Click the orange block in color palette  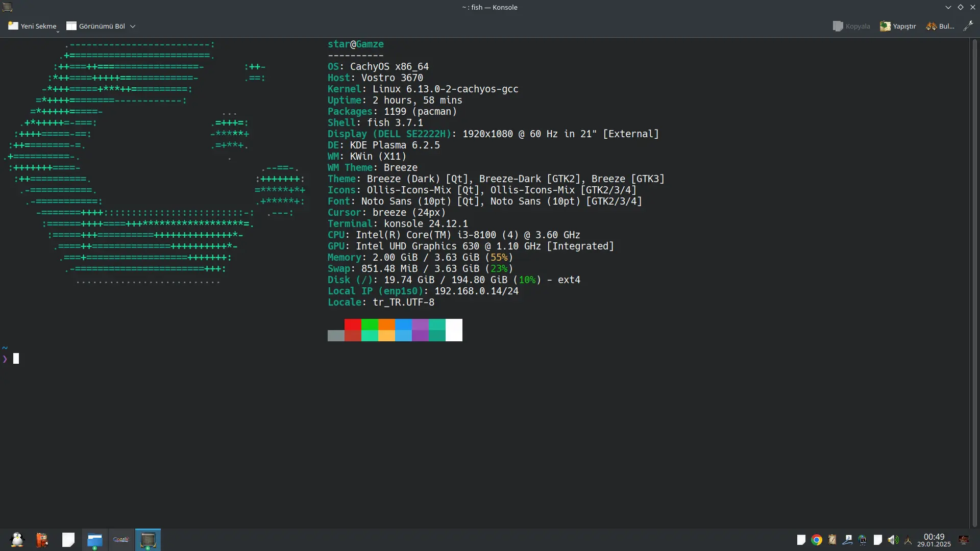click(386, 324)
